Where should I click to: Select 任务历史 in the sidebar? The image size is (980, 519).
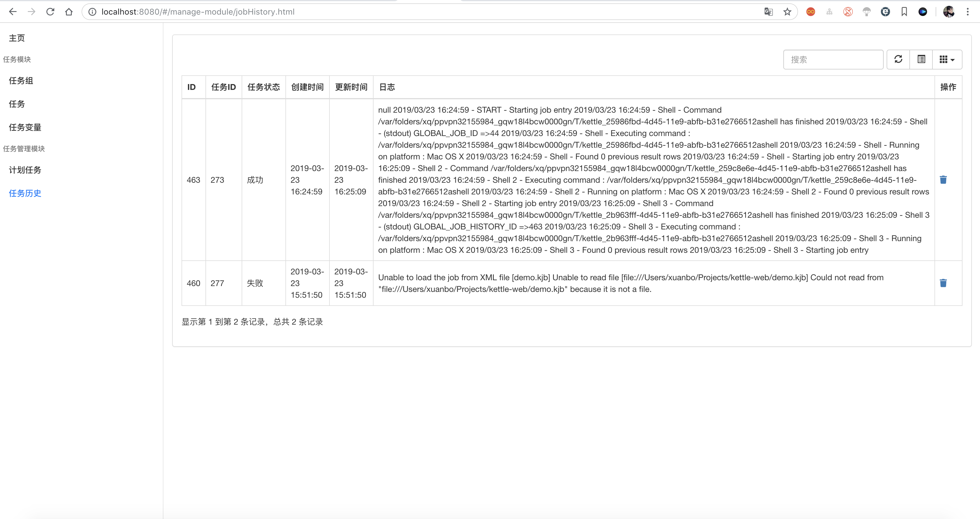pos(25,193)
